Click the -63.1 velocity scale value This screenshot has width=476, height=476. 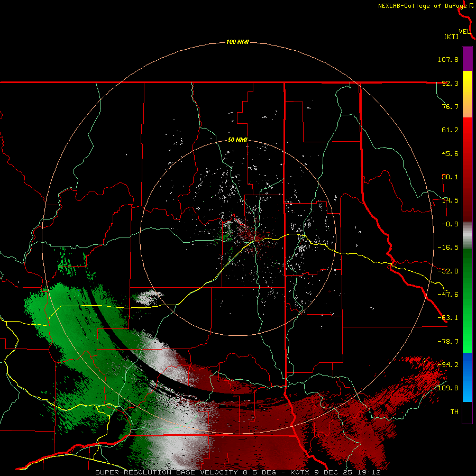(448, 318)
